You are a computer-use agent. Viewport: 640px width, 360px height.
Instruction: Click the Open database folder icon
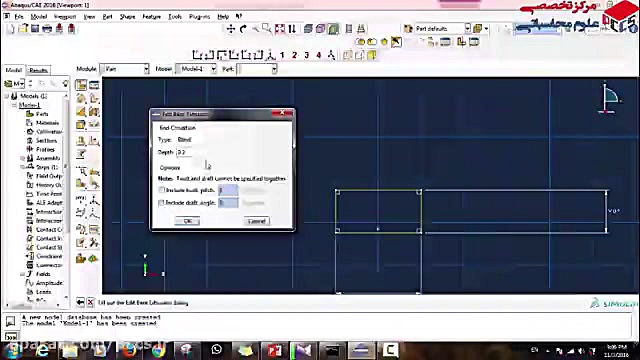point(23,29)
